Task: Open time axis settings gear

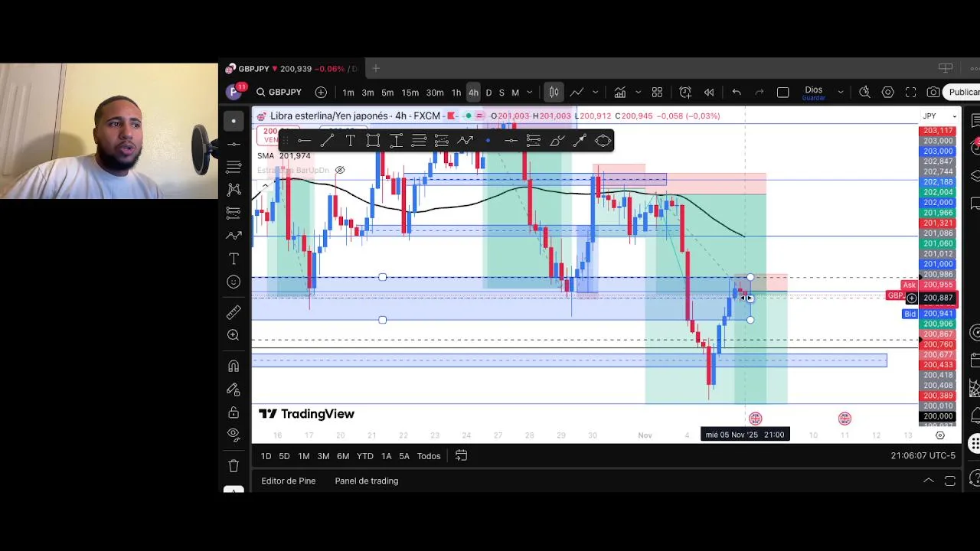Action: 939,435
